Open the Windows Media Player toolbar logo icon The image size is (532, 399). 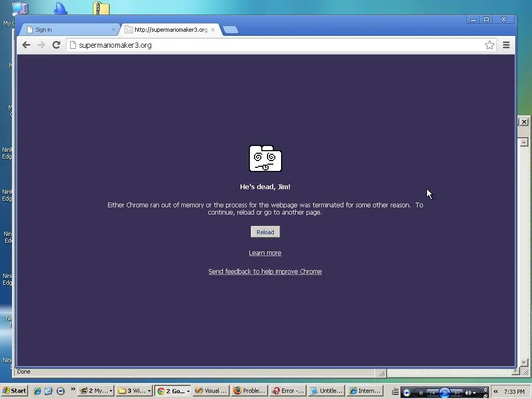tap(406, 393)
